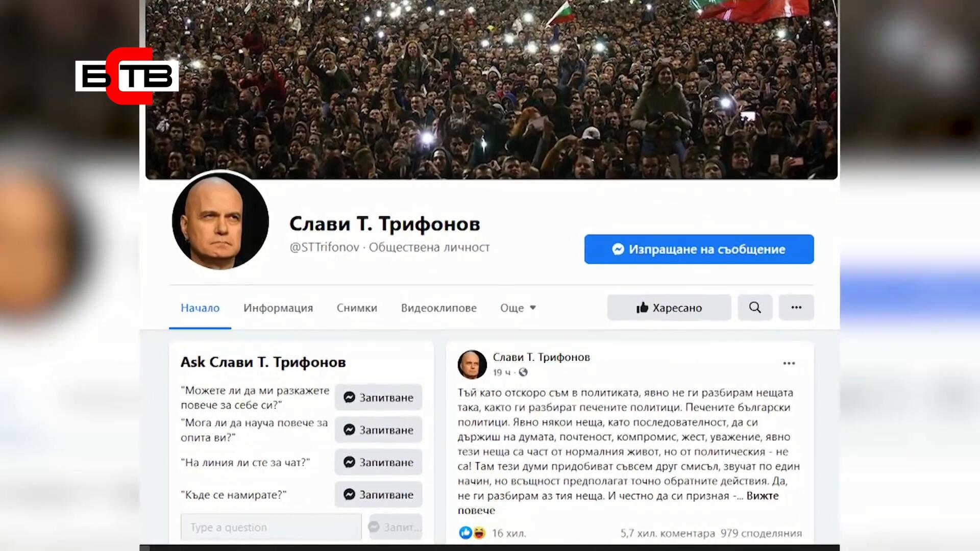
Task: Expand the post with Вижте повече
Action: click(618, 503)
